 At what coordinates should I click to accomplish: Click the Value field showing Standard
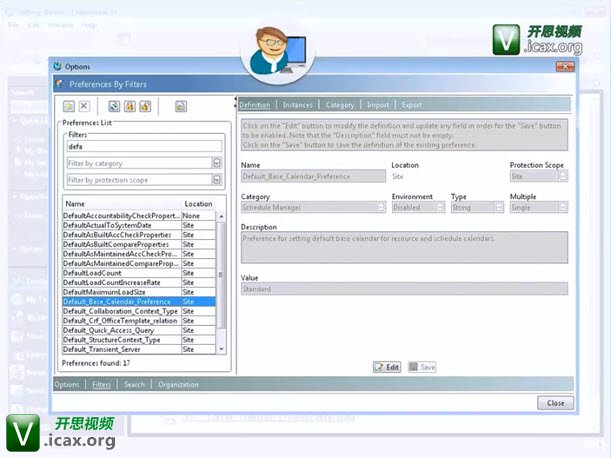(404, 289)
